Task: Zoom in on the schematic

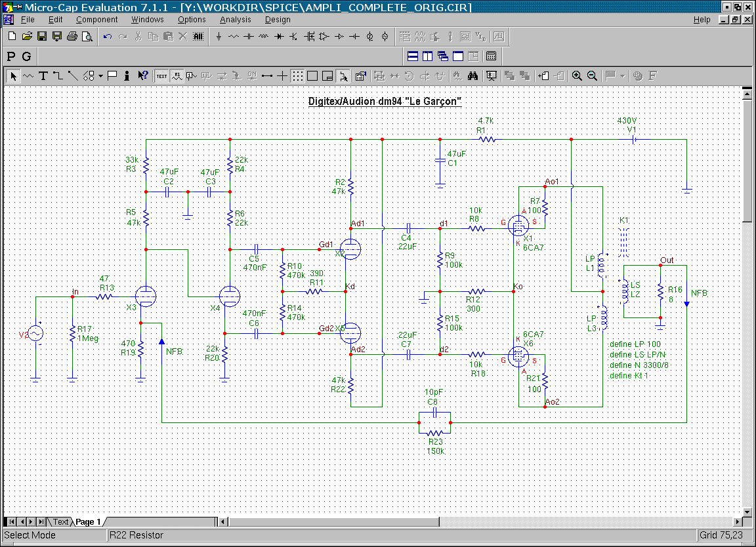Action: point(577,75)
